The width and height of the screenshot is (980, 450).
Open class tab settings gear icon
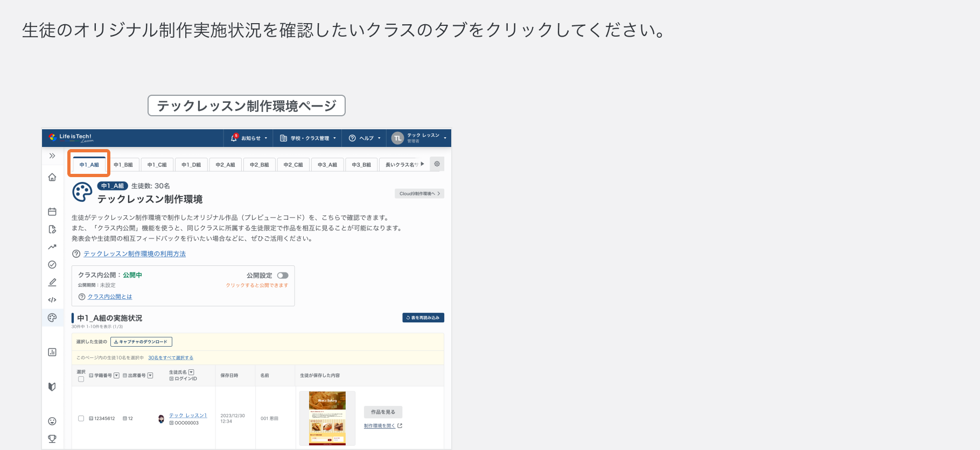point(437,164)
